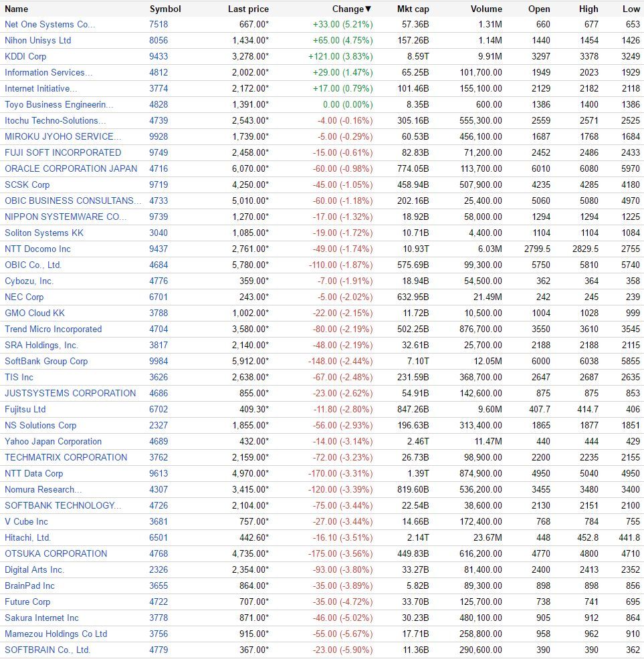This screenshot has height=659, width=644.
Task: Select the last price 6,070.00*
Action: [x=250, y=168]
